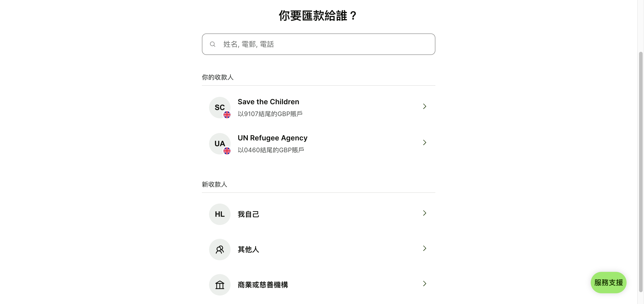This screenshot has width=644, height=304.
Task: Expand the Save the Children chevron
Action: tap(424, 106)
